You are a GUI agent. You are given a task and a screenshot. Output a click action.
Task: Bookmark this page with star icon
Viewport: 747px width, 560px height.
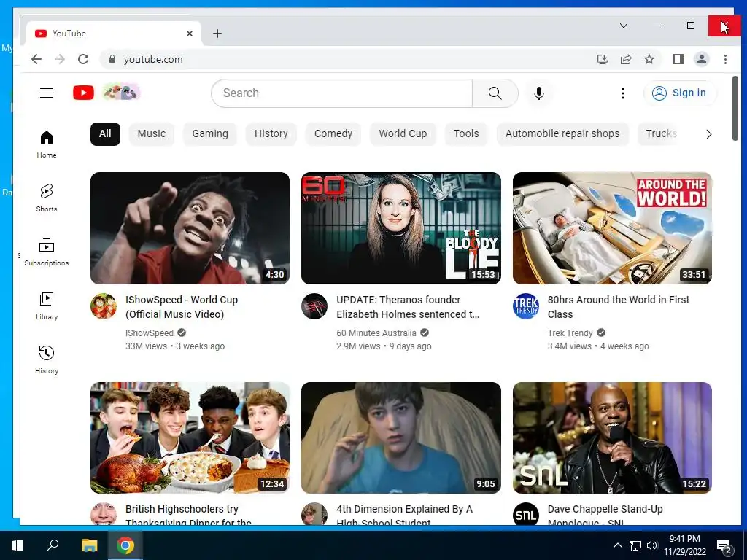pos(649,59)
